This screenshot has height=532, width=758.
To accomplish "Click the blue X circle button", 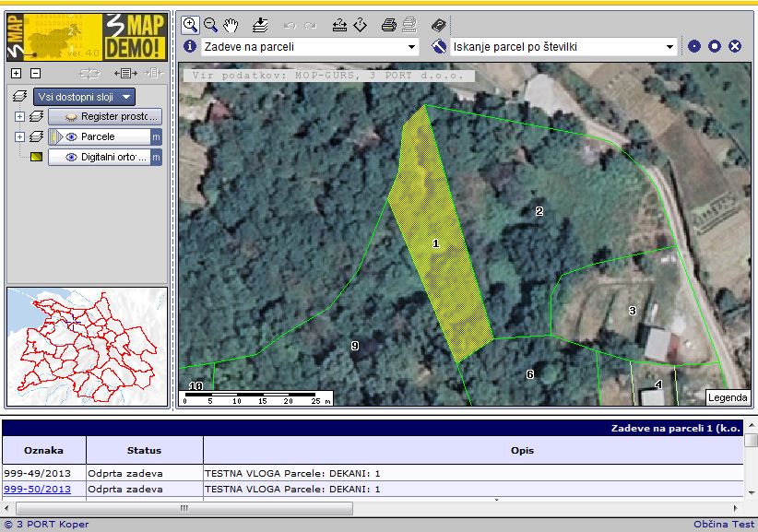I will click(735, 46).
